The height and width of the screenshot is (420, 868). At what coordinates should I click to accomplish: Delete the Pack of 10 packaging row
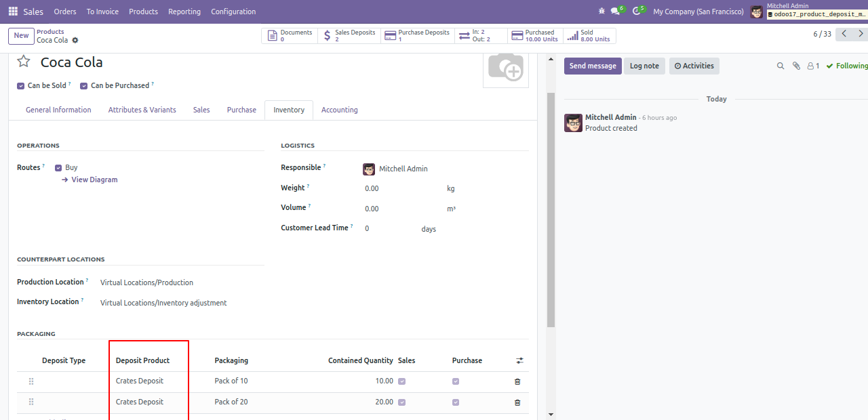pos(517,381)
